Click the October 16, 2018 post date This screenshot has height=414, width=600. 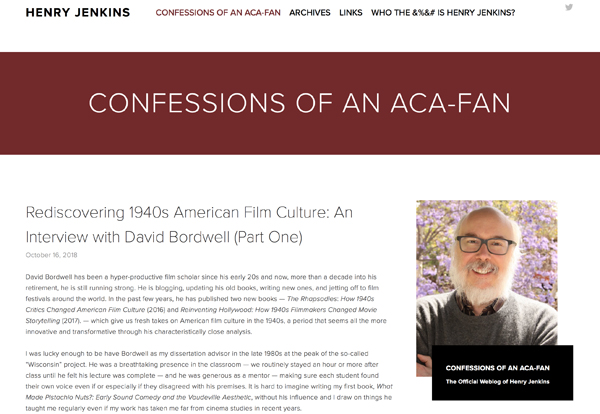[51, 255]
